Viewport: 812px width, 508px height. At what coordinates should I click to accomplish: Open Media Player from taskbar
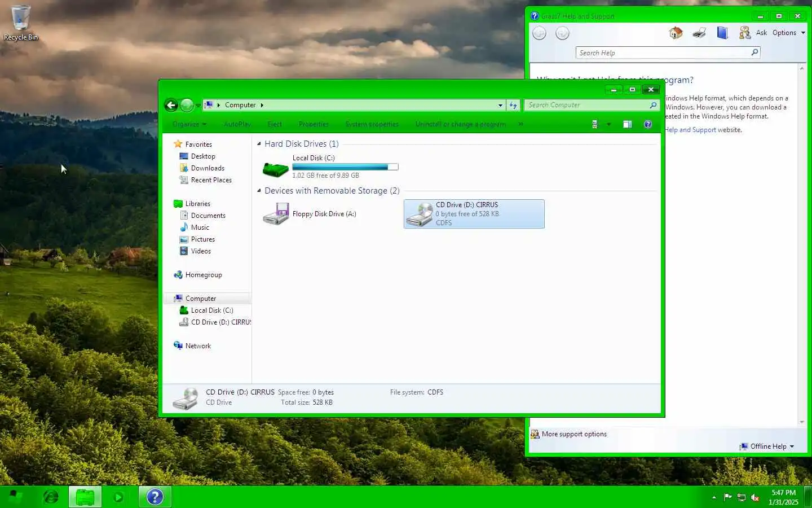coord(118,497)
